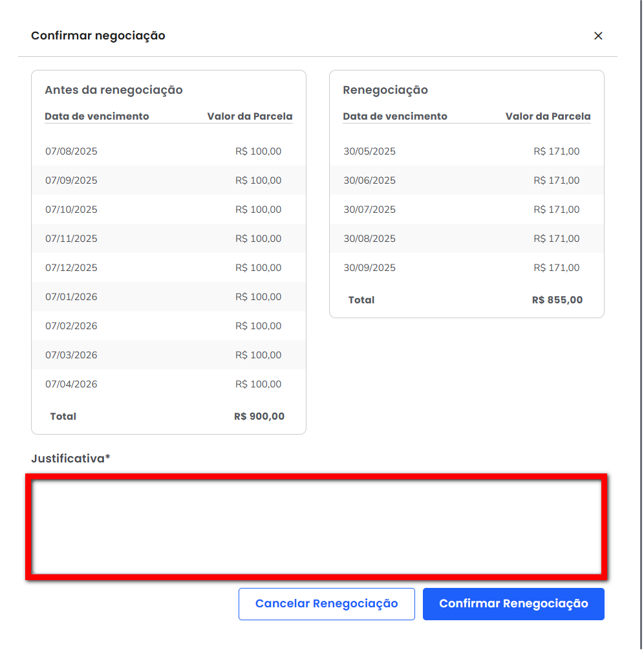Viewport: 644px width, 650px height.
Task: Select the 07/10/2025 installment row
Action: pyautogui.click(x=169, y=210)
